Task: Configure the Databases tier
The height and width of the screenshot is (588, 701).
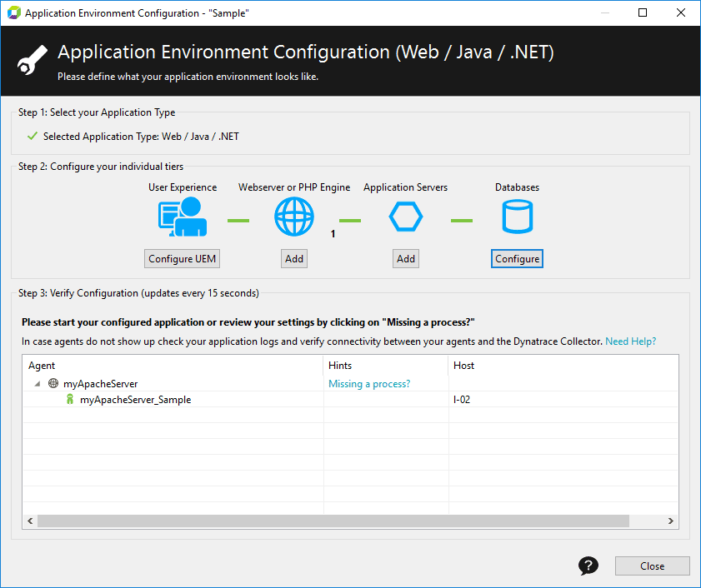Action: coord(518,259)
